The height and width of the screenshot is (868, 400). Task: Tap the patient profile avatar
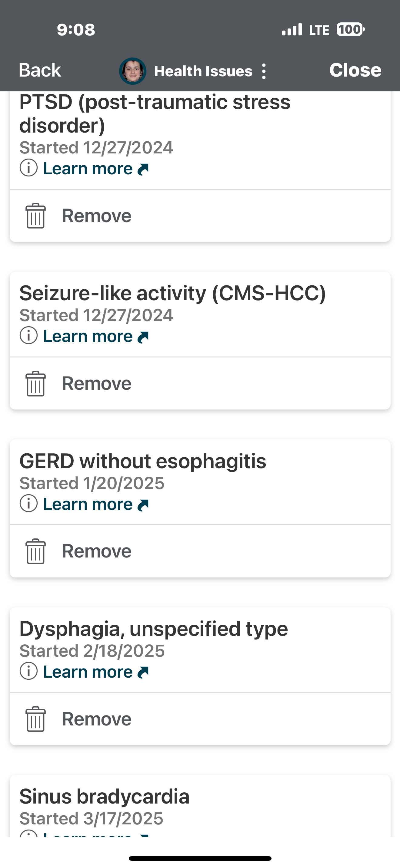(x=132, y=71)
